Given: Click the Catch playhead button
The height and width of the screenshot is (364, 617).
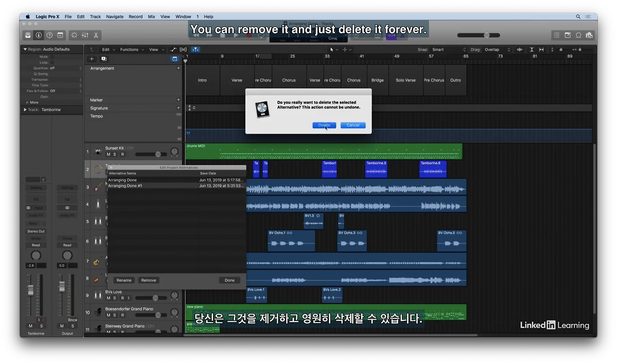Looking at the screenshot, I should coord(195,50).
